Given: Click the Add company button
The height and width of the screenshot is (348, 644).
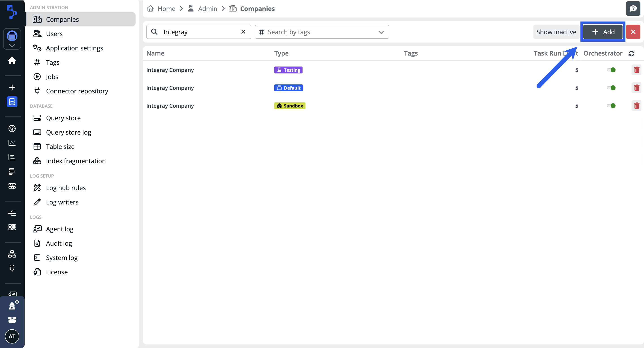Looking at the screenshot, I should 603,32.
